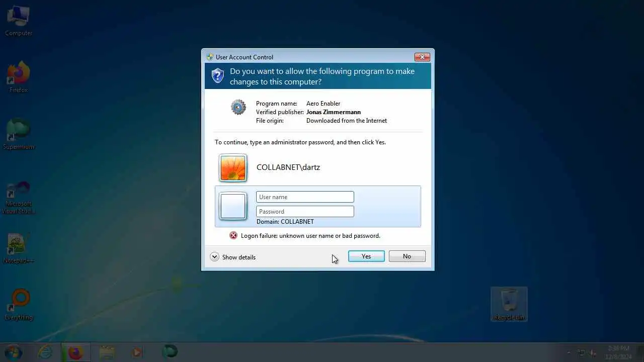The image size is (644, 362).
Task: Open Supermium from the taskbar
Action: [x=169, y=352]
